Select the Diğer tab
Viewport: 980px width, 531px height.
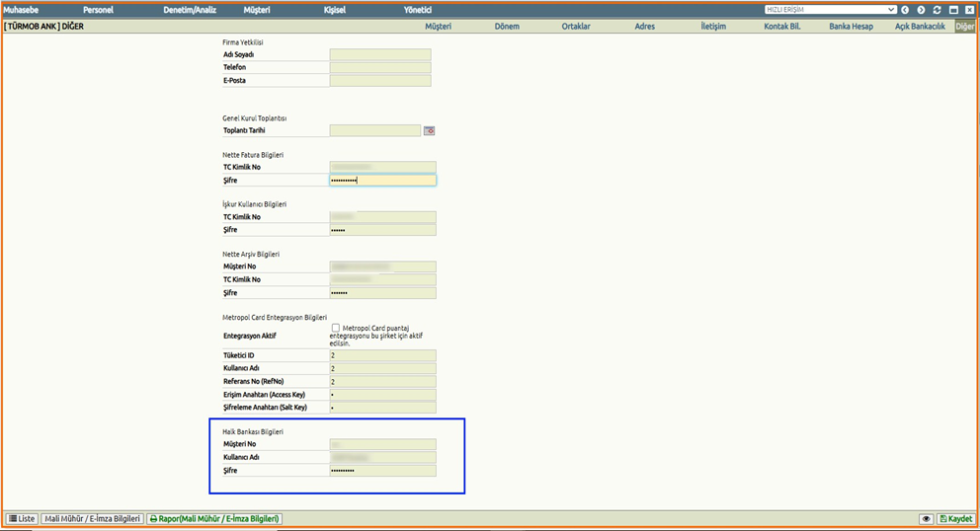964,27
